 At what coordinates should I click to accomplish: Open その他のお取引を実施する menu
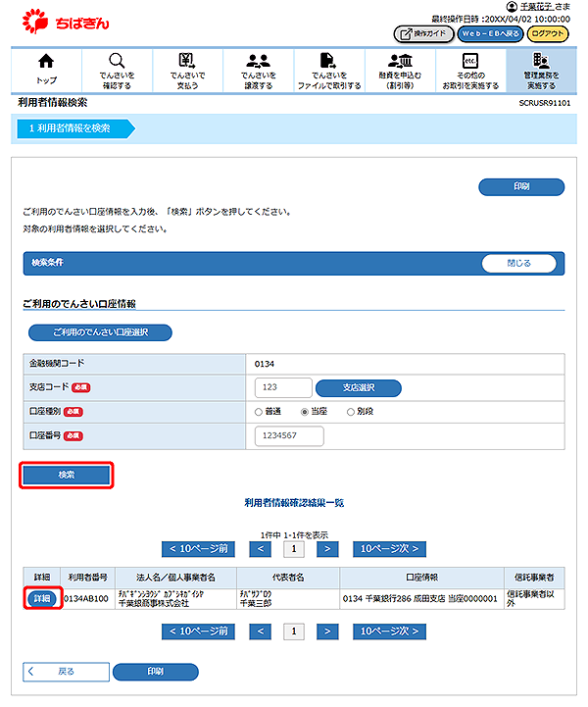(470, 70)
